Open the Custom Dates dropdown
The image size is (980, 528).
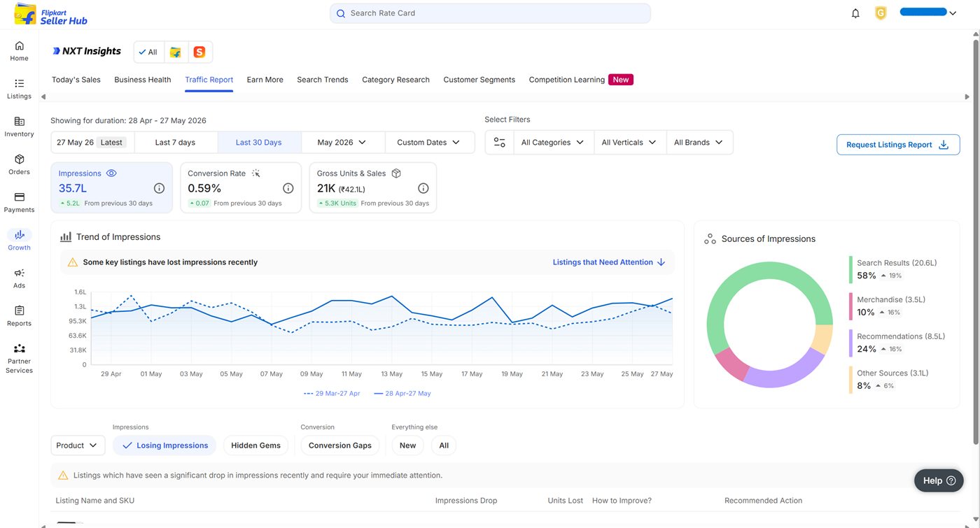pyautogui.click(x=430, y=142)
